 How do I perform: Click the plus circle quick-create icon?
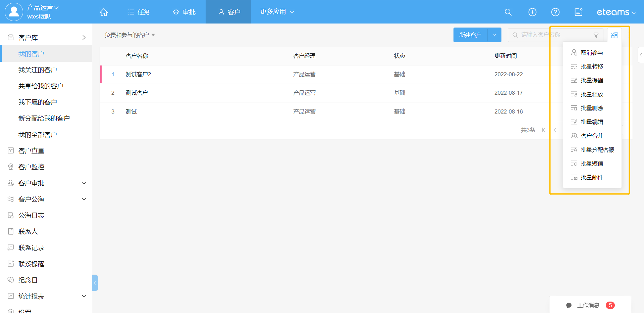tap(532, 12)
